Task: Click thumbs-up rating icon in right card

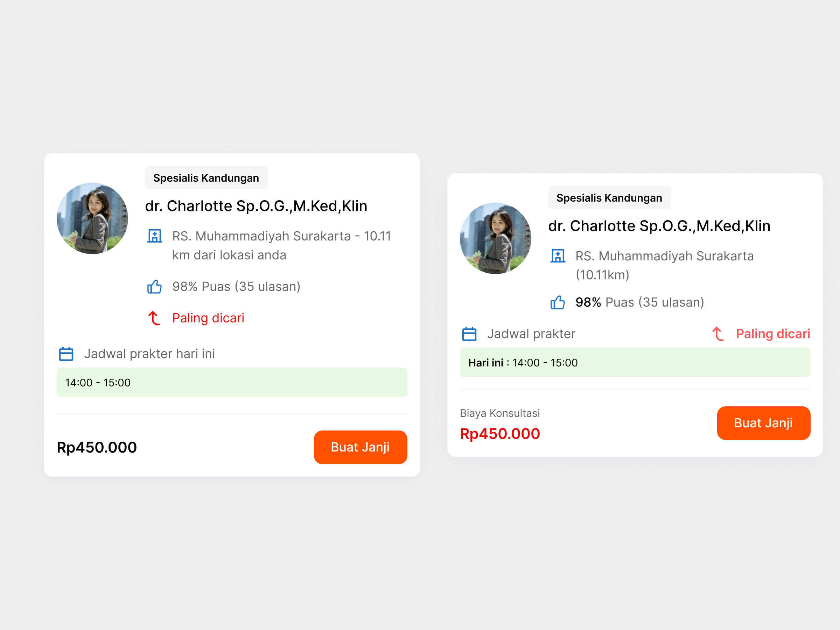Action: [558, 303]
